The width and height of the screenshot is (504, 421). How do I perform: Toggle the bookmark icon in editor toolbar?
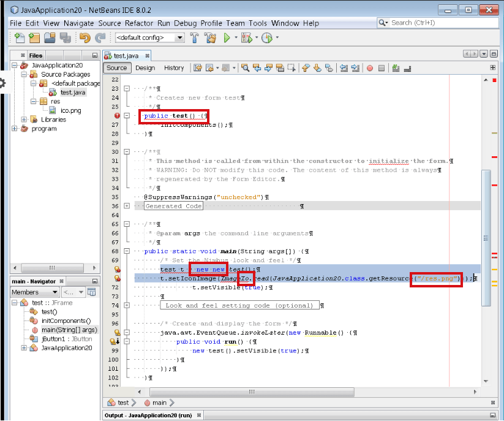coord(328,68)
